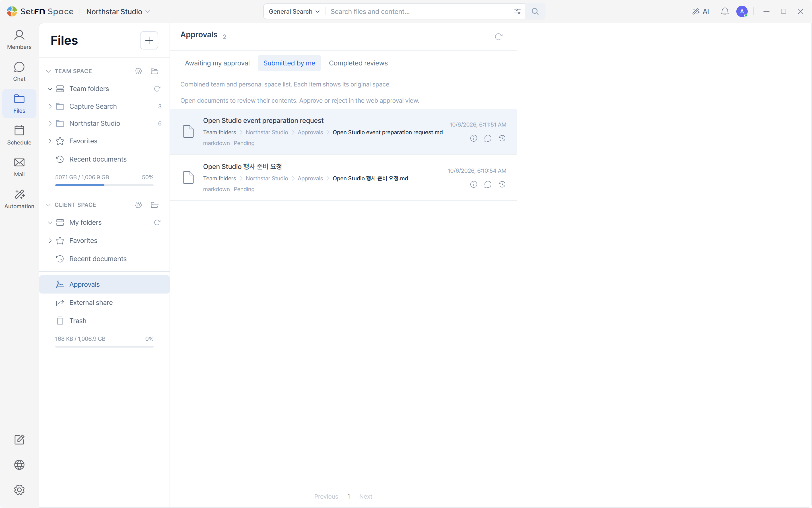Open the Automation section
Image resolution: width=812 pixels, height=508 pixels.
click(19, 199)
